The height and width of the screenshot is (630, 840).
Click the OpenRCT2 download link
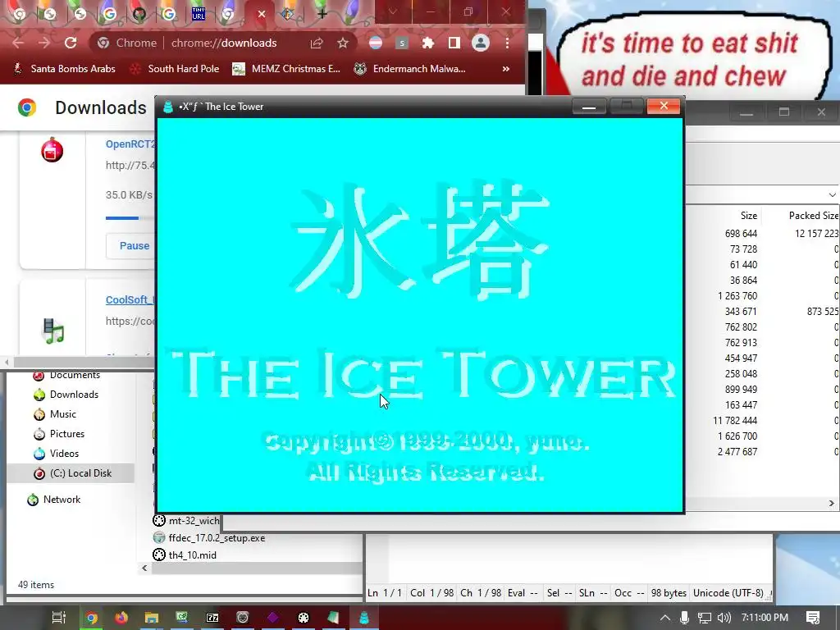tap(130, 144)
